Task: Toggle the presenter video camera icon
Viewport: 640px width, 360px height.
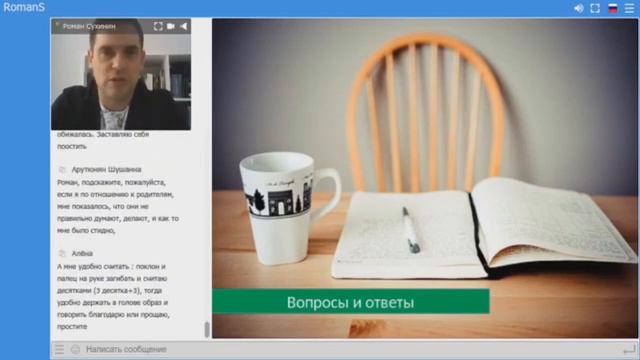Action: point(171,26)
